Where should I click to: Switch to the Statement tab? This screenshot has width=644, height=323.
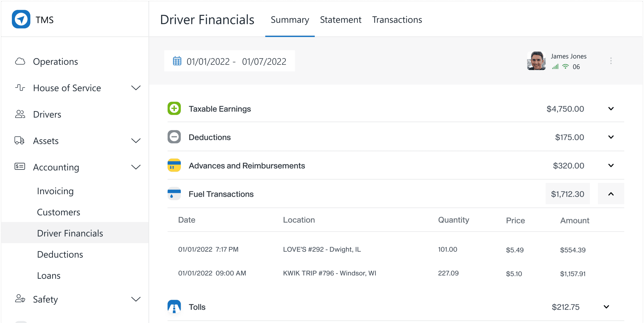pos(341,20)
